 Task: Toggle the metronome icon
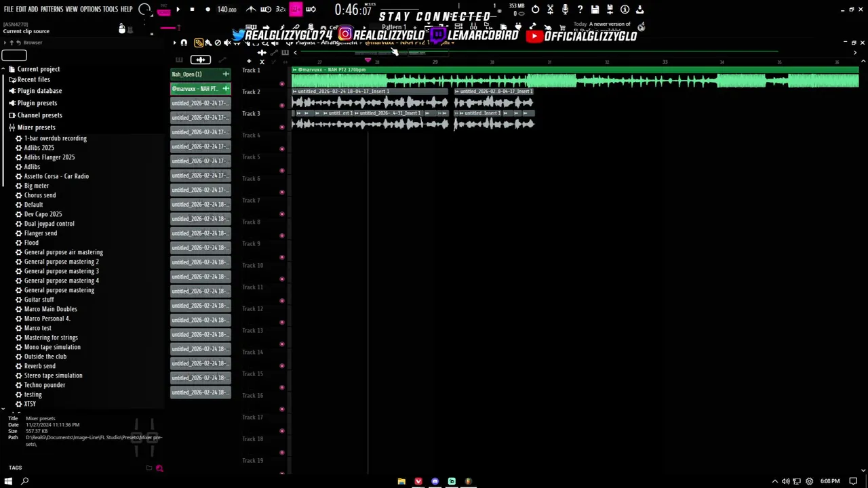click(251, 9)
